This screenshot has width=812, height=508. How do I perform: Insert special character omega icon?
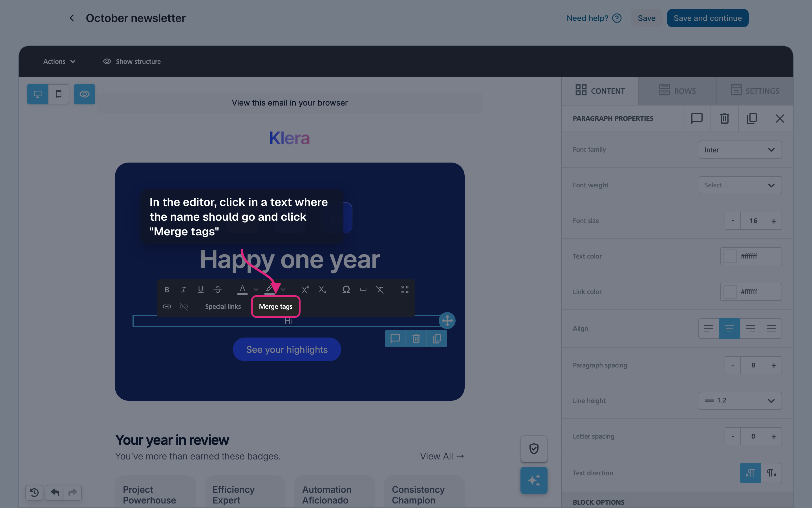(346, 289)
